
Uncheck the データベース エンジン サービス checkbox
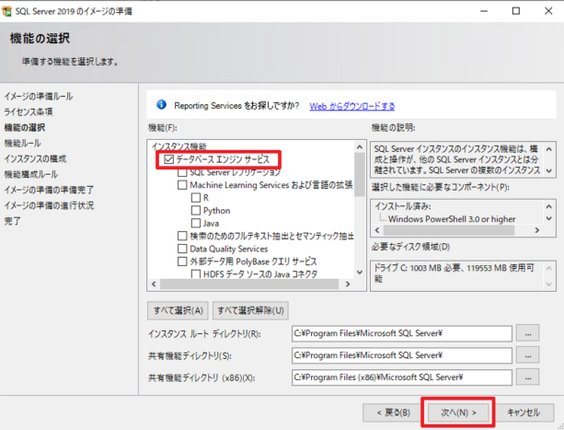coord(169,159)
